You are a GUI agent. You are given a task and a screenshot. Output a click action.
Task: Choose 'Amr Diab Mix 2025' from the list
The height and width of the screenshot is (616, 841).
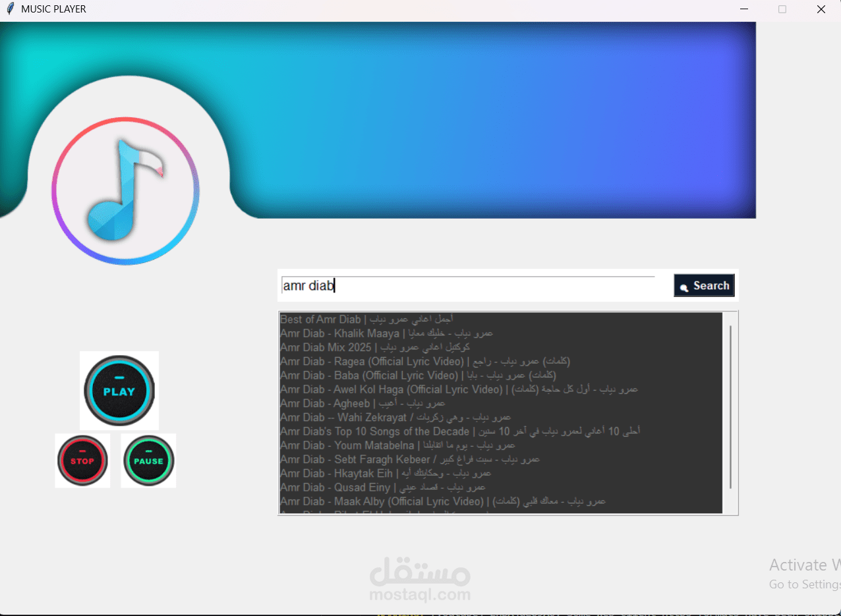point(374,347)
